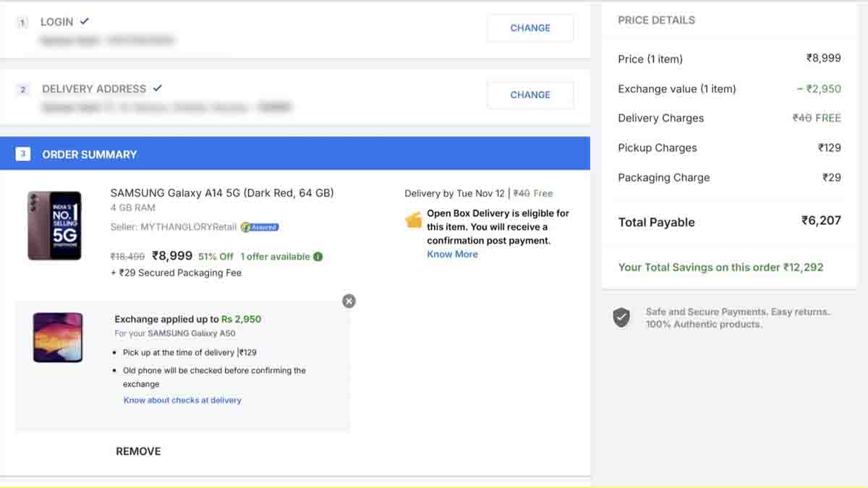Click the info icon beside 1 offer available
This screenshot has height=488, width=868.
[318, 257]
